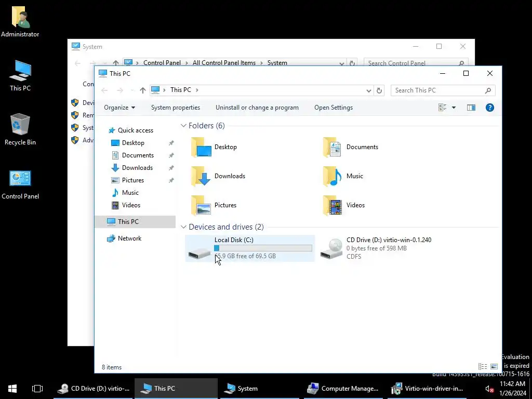Open the Windows Start button
This screenshot has width=532, height=399.
tap(12, 389)
